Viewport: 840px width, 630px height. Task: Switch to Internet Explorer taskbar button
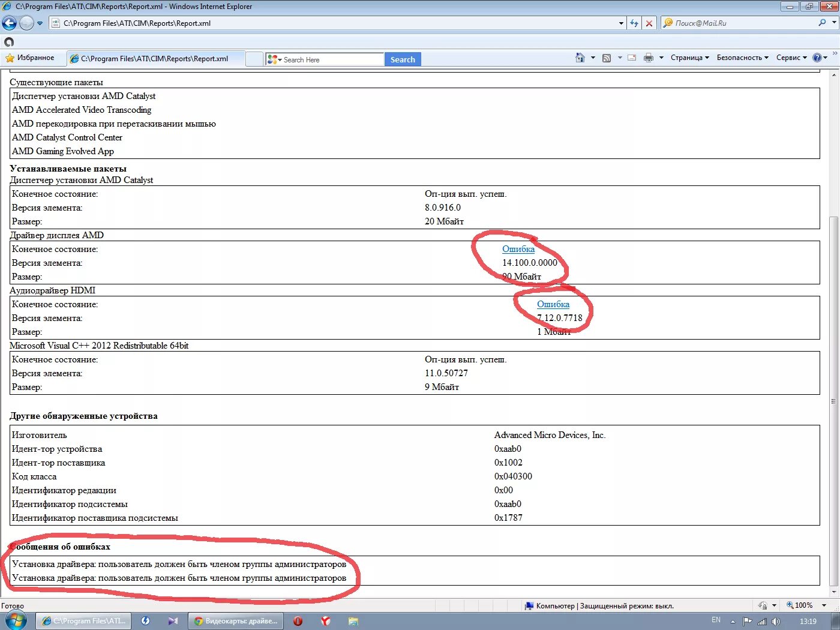click(83, 621)
